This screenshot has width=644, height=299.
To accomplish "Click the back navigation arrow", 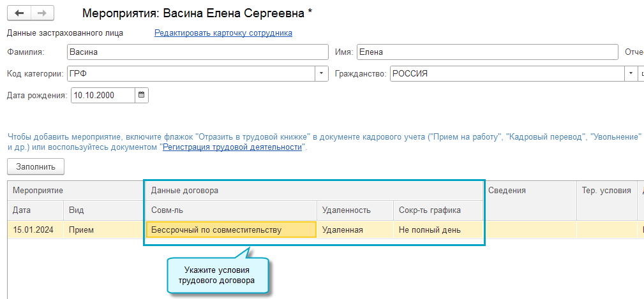I will point(19,13).
